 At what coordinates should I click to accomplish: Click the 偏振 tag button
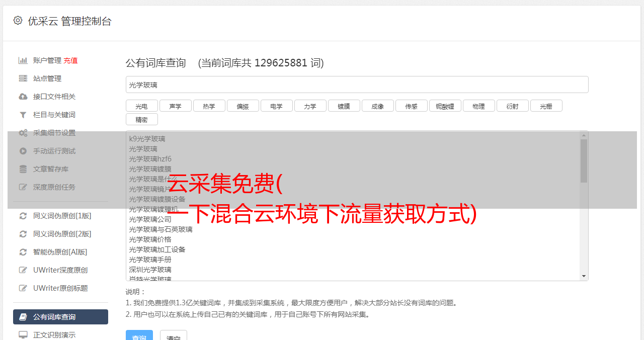tap(243, 106)
